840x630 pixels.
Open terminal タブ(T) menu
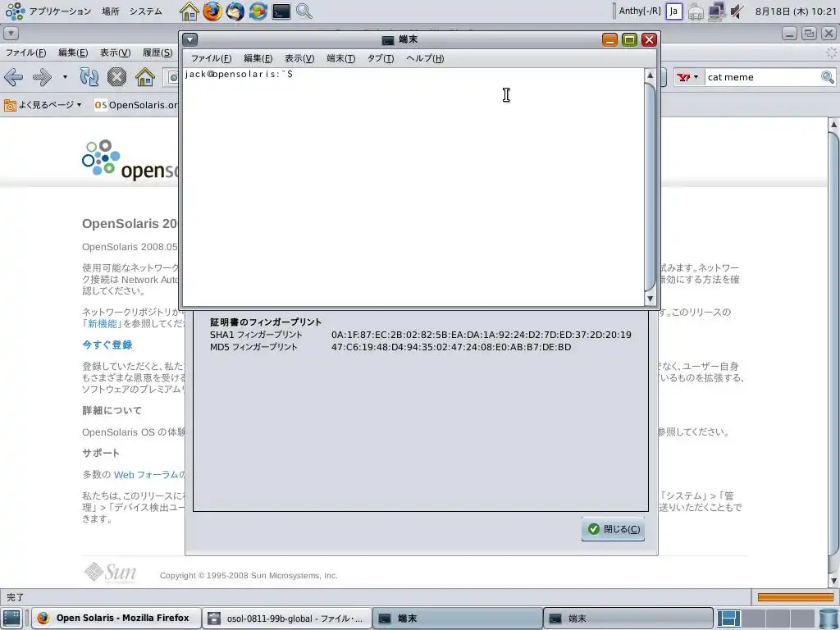[x=381, y=58]
